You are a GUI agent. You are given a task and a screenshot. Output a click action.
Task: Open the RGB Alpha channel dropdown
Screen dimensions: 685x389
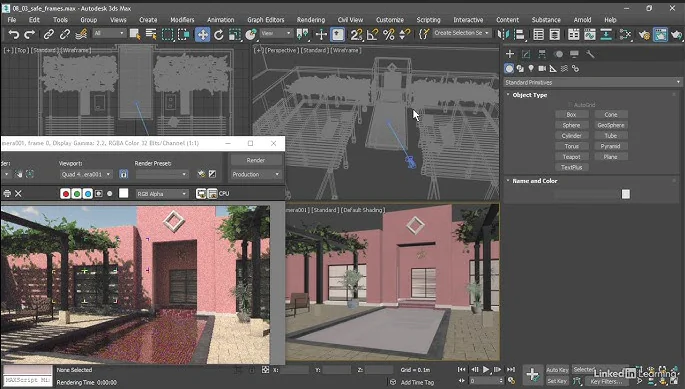point(162,194)
